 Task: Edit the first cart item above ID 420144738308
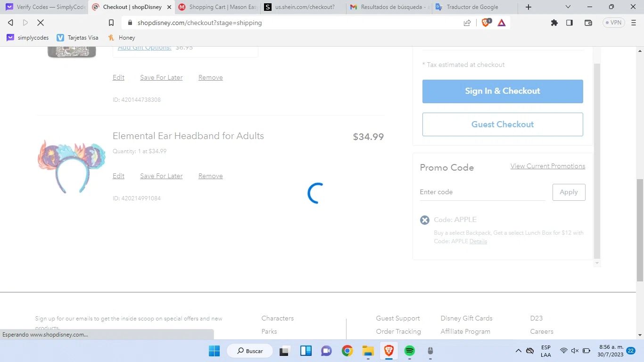pyautogui.click(x=118, y=77)
